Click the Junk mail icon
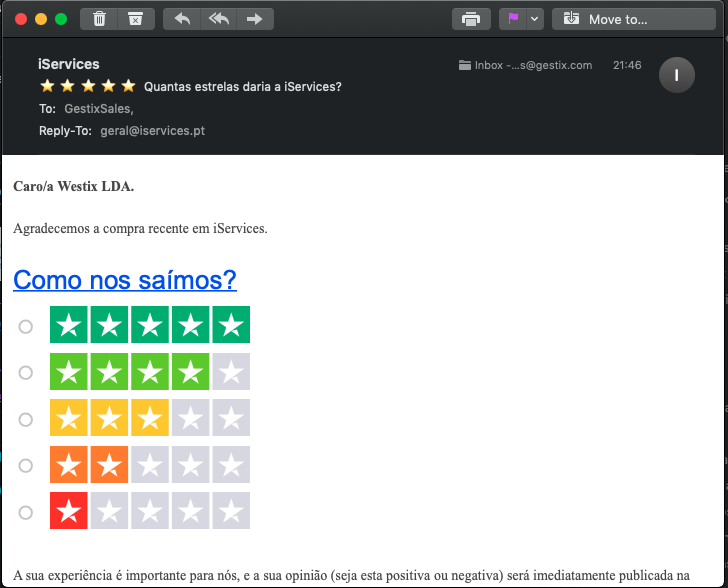The height and width of the screenshot is (588, 728). 136,19
